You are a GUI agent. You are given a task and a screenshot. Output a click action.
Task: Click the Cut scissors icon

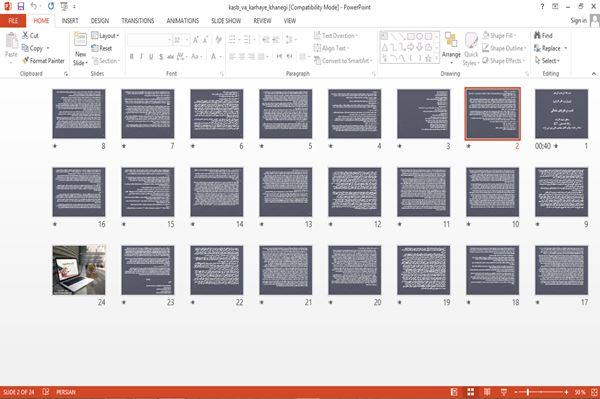tap(25, 35)
